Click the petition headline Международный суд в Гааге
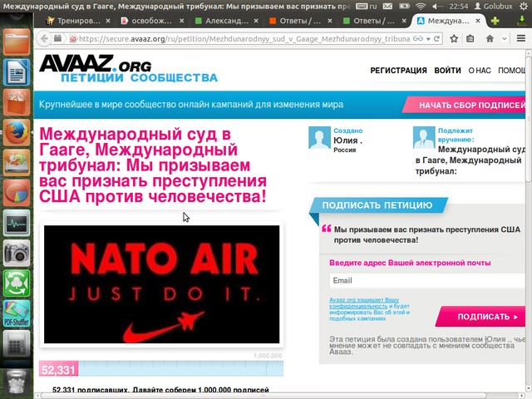Image resolution: width=532 pixels, height=399 pixels. 153,165
